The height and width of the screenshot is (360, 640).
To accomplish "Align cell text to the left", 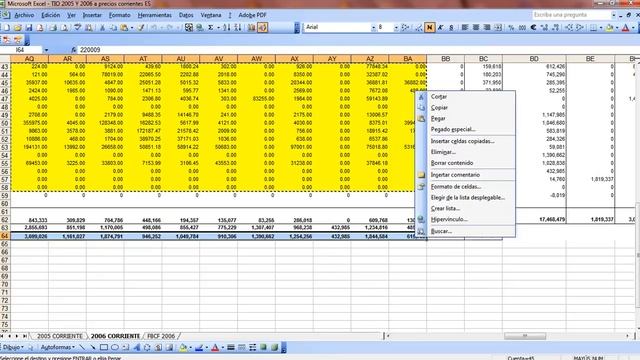I will coord(465,27).
